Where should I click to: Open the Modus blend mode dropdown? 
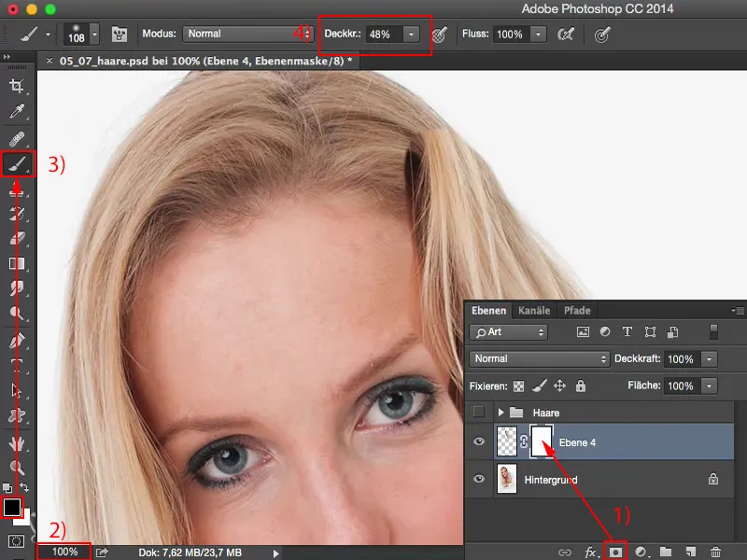pos(247,34)
